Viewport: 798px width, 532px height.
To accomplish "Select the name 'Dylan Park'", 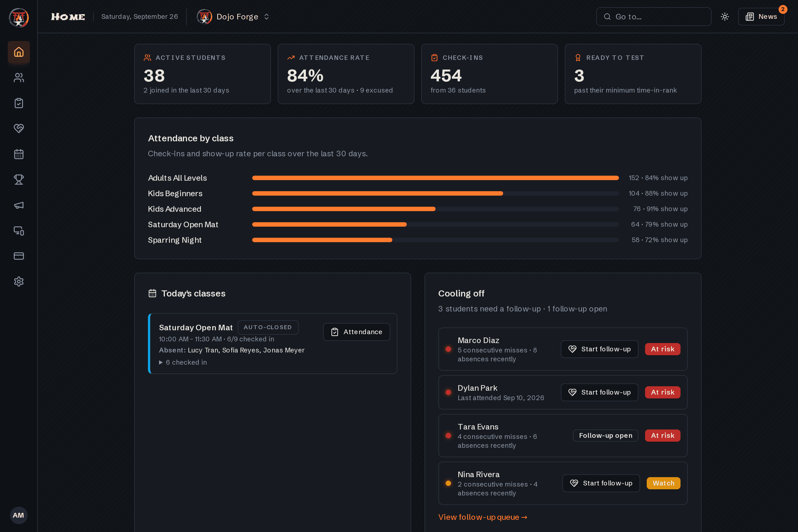I will [477, 388].
